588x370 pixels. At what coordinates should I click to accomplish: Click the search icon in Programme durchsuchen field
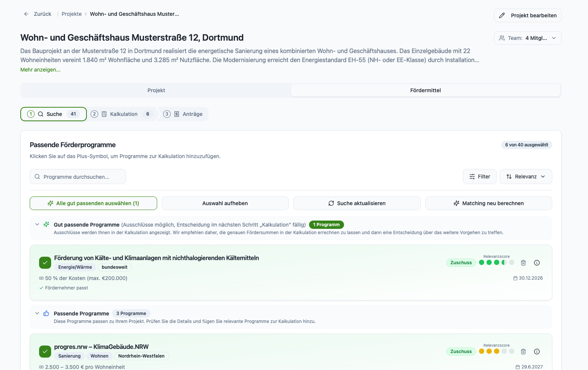click(x=37, y=177)
